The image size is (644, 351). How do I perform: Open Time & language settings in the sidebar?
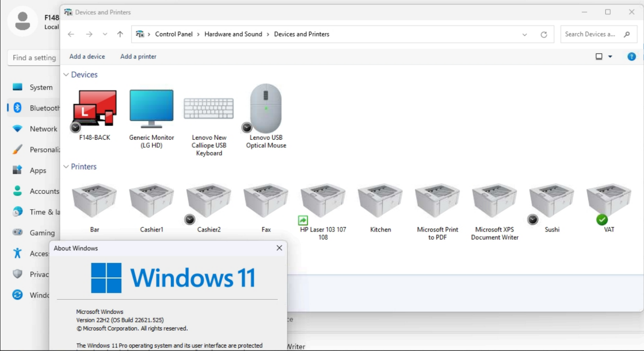33,212
